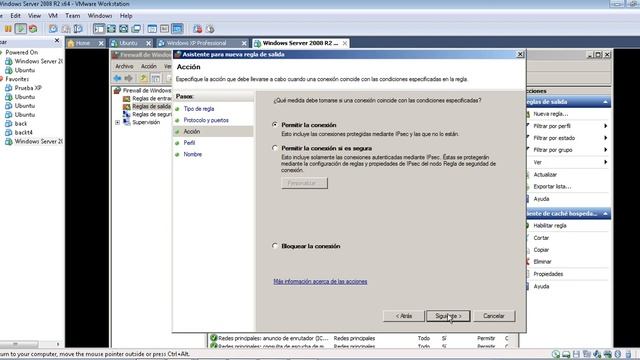
Task: Open the Acción menu in firewall window
Action: click(149, 66)
